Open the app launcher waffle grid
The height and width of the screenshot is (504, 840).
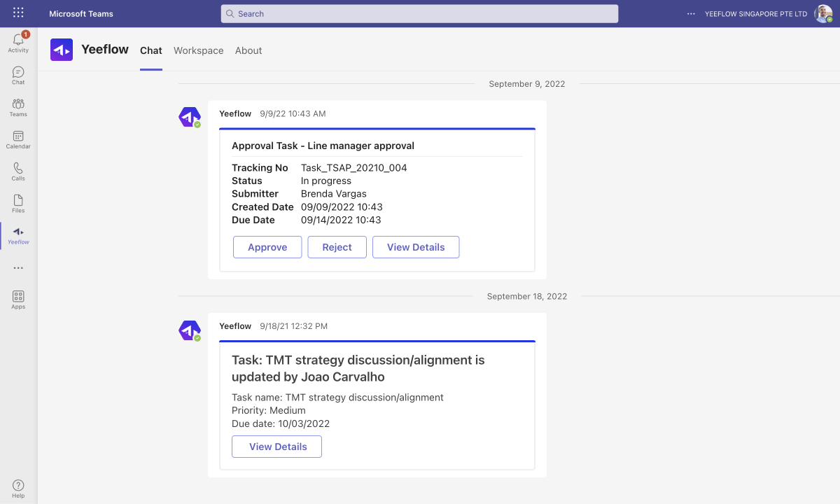18,13
